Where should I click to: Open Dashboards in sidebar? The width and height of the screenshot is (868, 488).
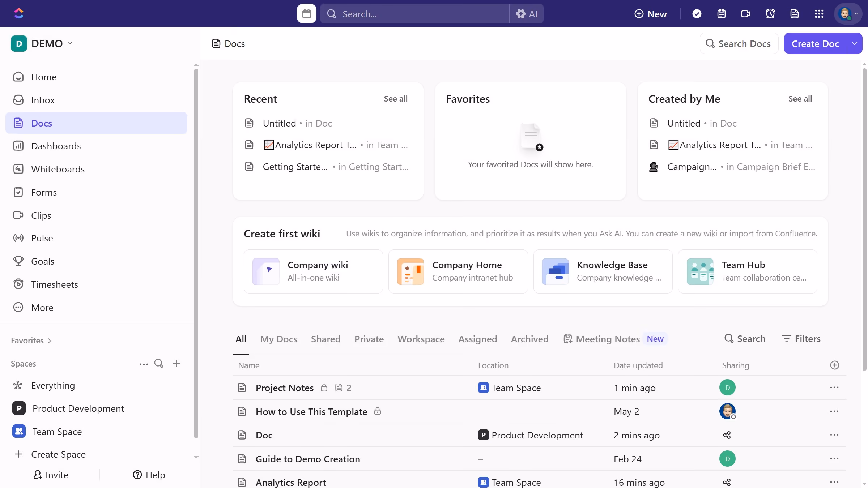[96, 146]
